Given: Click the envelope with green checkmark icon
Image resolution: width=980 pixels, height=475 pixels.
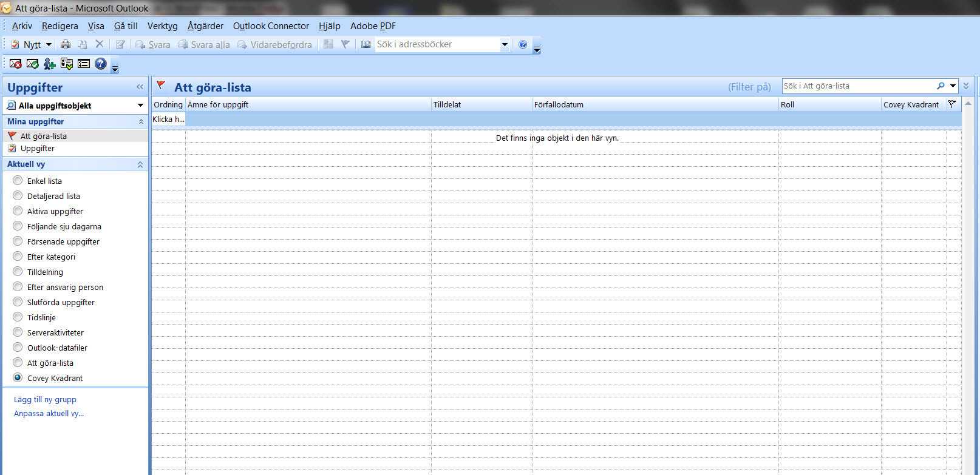Looking at the screenshot, I should pyautogui.click(x=33, y=64).
